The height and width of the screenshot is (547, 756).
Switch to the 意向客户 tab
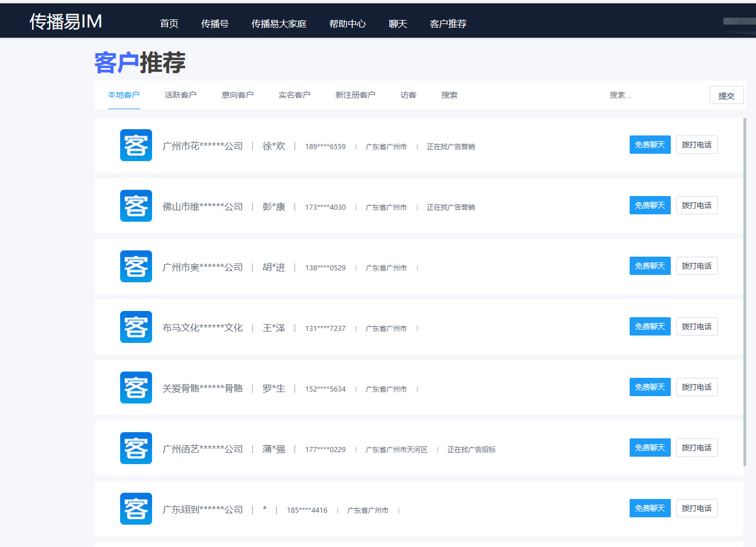237,95
